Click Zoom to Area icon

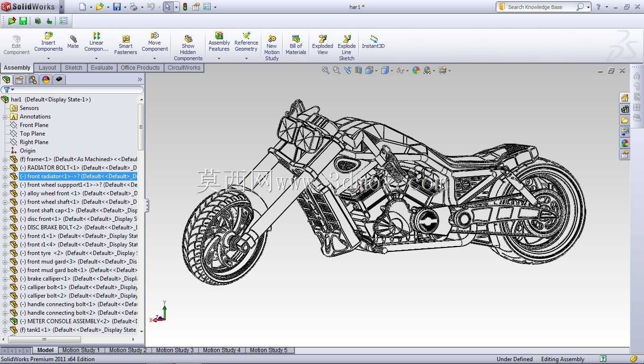click(x=336, y=70)
